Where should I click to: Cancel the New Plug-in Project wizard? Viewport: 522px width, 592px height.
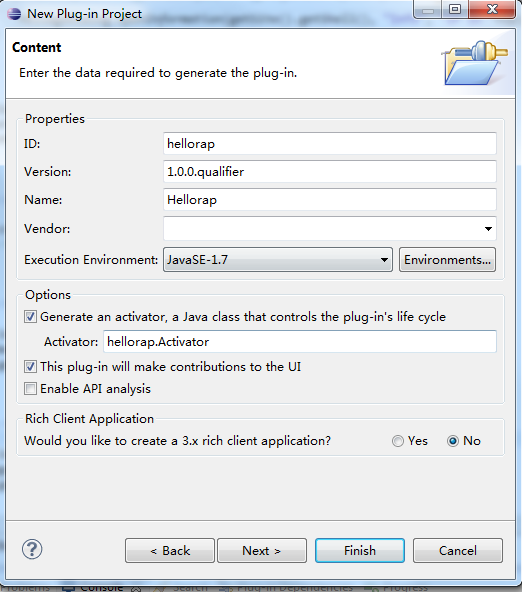coord(458,550)
